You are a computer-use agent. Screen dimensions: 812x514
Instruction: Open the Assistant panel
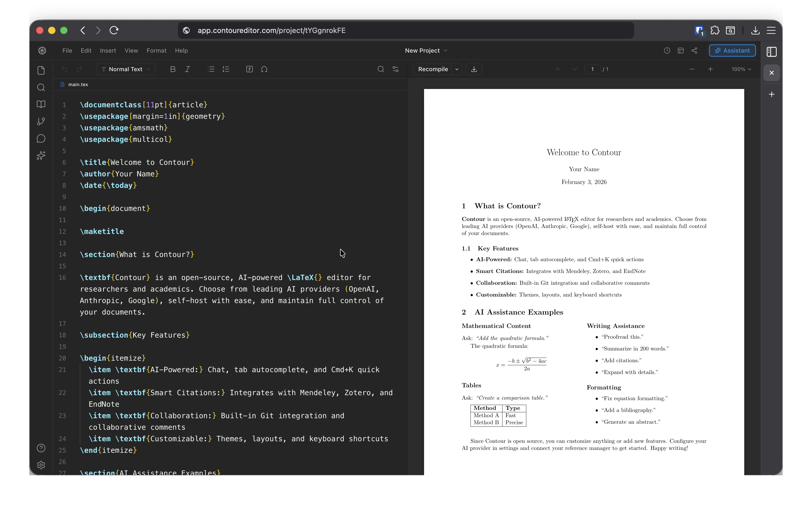(732, 50)
